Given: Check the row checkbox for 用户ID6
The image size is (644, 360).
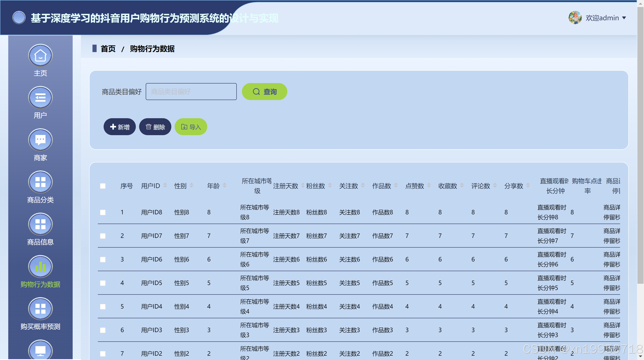Looking at the screenshot, I should point(103,259).
